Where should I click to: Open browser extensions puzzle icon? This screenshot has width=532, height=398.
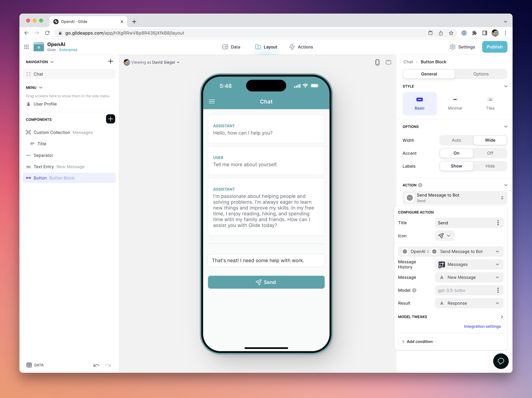(x=474, y=33)
